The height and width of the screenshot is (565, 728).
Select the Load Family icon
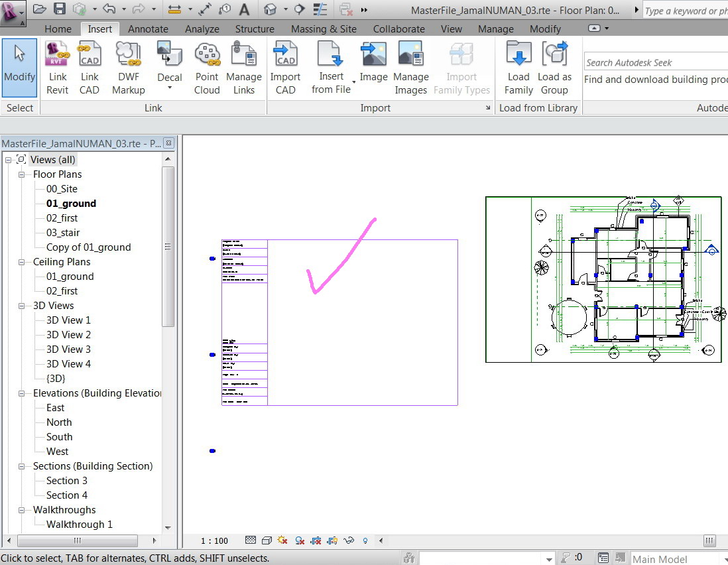(518, 68)
